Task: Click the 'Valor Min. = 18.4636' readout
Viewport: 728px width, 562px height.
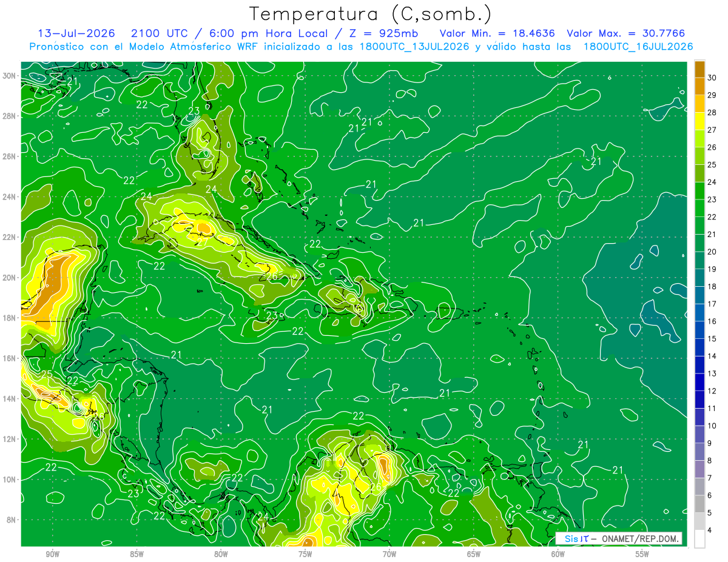Action: (x=497, y=33)
